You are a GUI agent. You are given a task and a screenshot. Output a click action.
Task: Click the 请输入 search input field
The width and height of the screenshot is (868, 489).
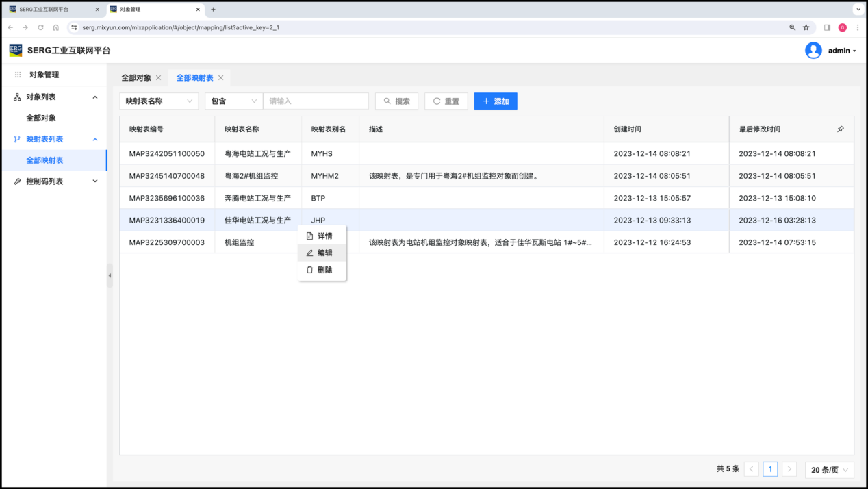point(316,101)
